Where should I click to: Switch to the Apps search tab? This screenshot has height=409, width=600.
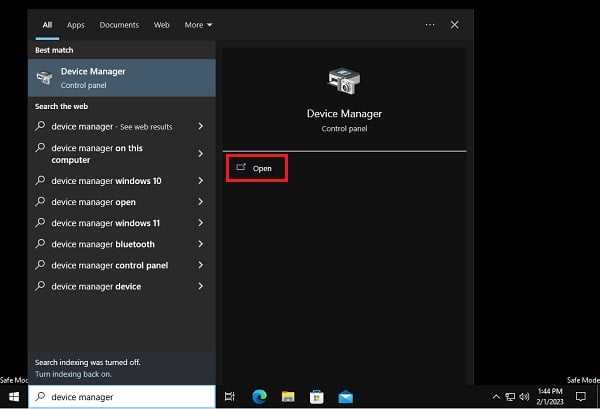76,24
